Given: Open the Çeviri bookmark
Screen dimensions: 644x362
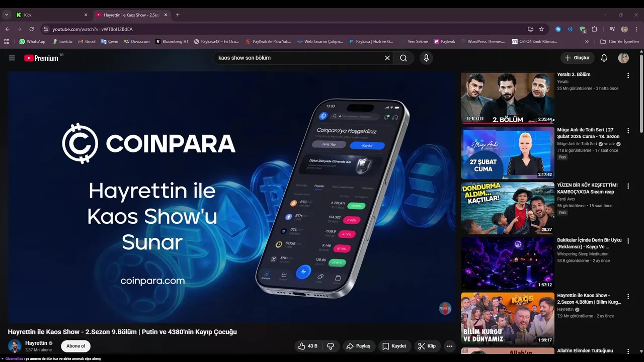Looking at the screenshot, I should click(x=110, y=42).
